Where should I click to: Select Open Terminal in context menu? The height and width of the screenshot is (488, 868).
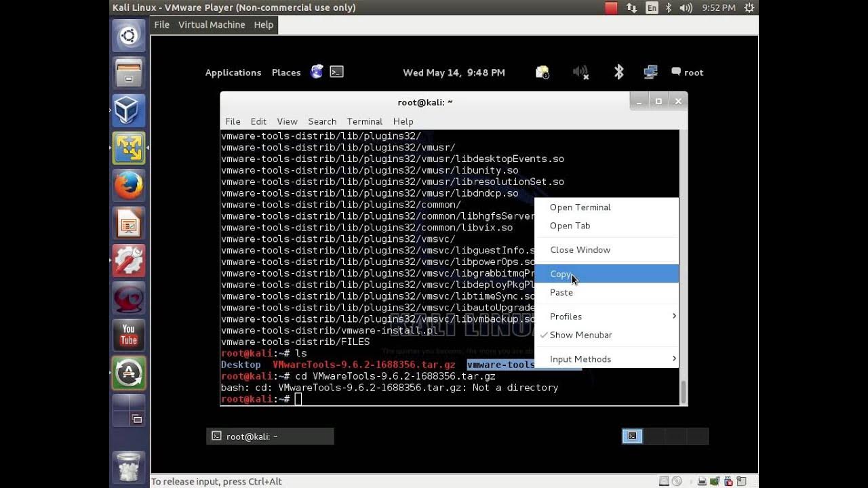click(606, 207)
